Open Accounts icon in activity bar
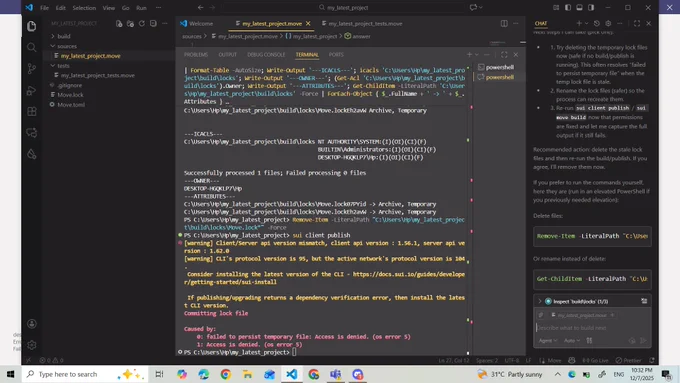This screenshot has height=383, width=680. pos(32,324)
